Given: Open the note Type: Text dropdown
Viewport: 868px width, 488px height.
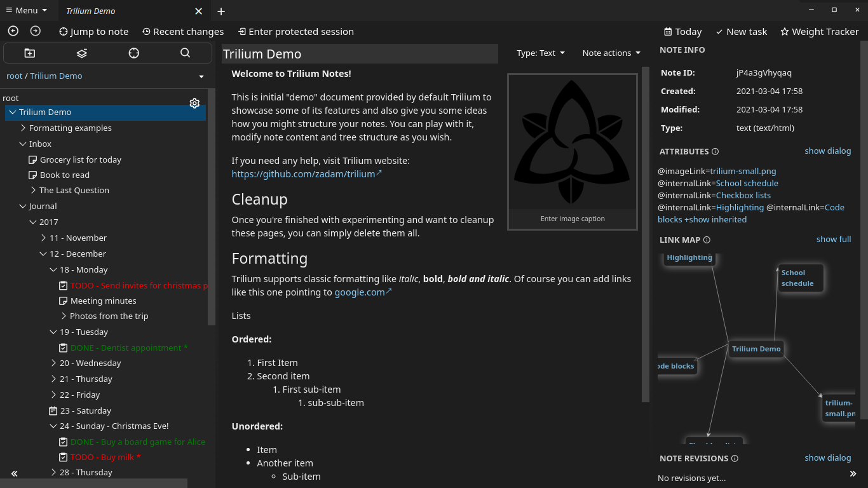Looking at the screenshot, I should 541,53.
